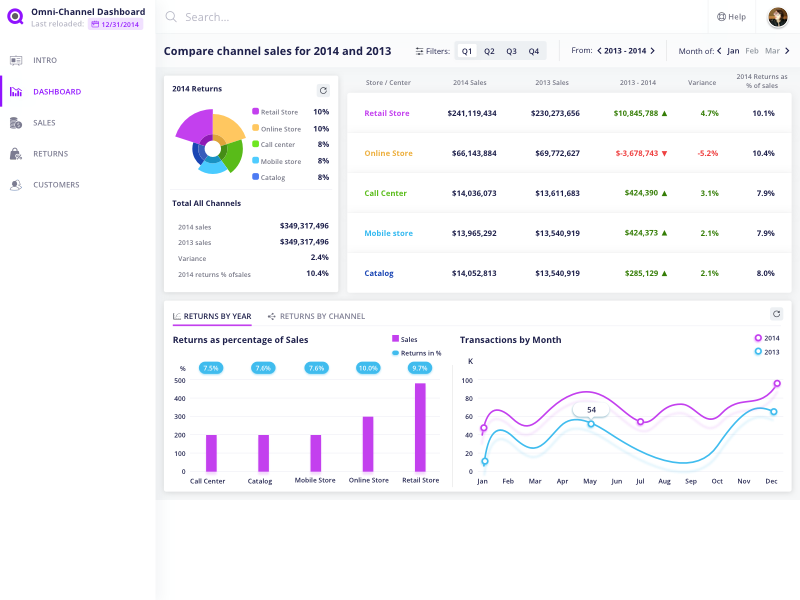Refresh the Returns by Year panel
This screenshot has height=600, width=800.
[x=777, y=313]
